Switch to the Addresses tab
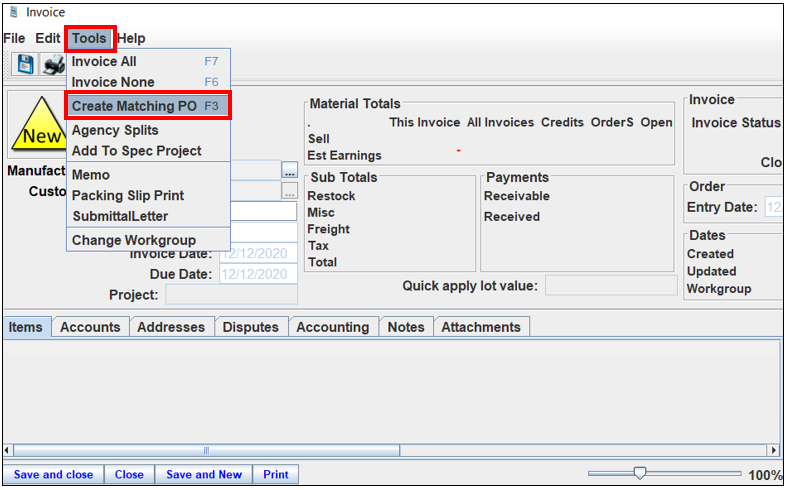788x490 pixels. [171, 327]
